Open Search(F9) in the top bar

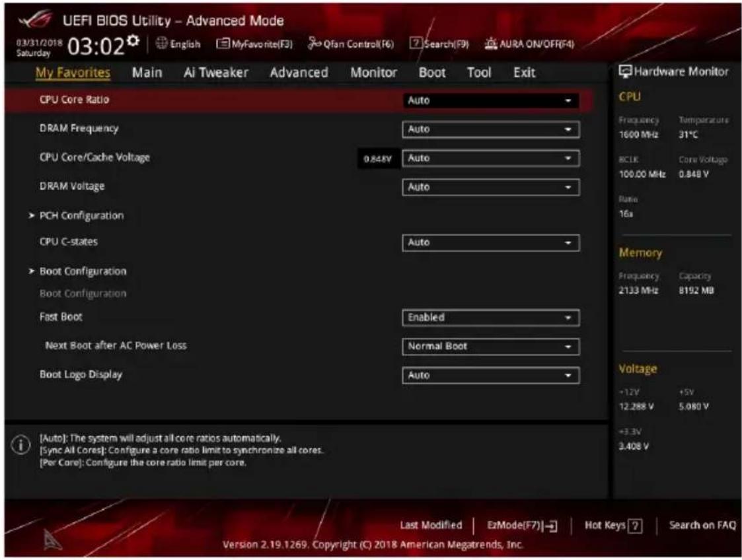point(439,44)
